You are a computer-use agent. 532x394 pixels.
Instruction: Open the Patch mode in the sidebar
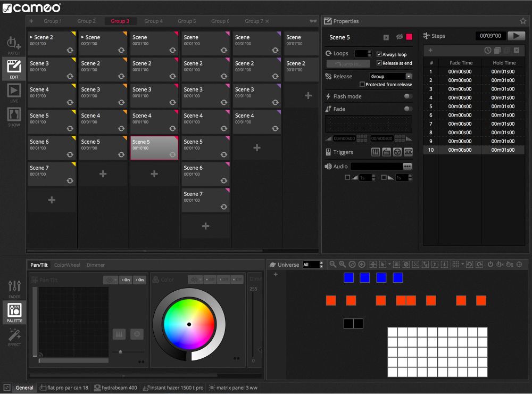pos(14,44)
